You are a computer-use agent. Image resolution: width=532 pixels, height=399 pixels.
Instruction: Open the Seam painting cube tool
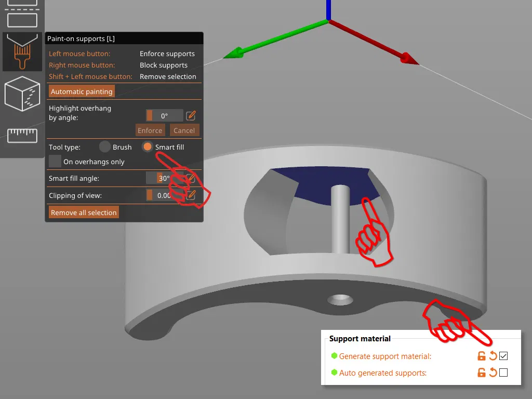(22, 94)
